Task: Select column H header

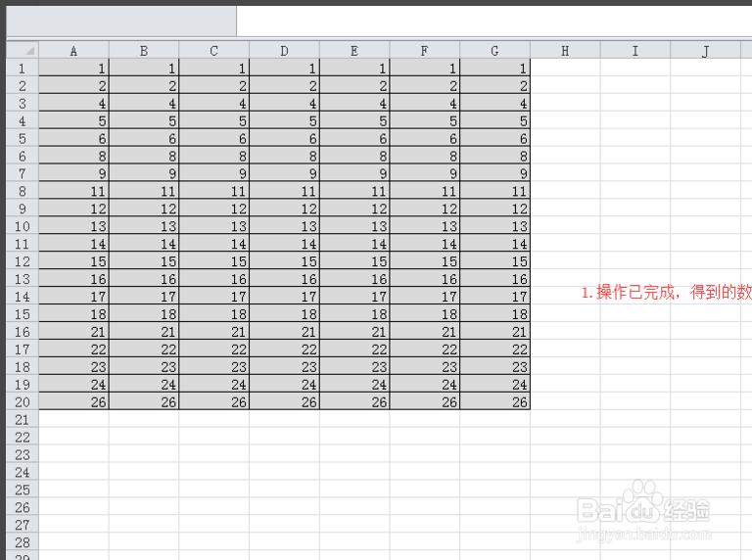Action: coord(565,50)
